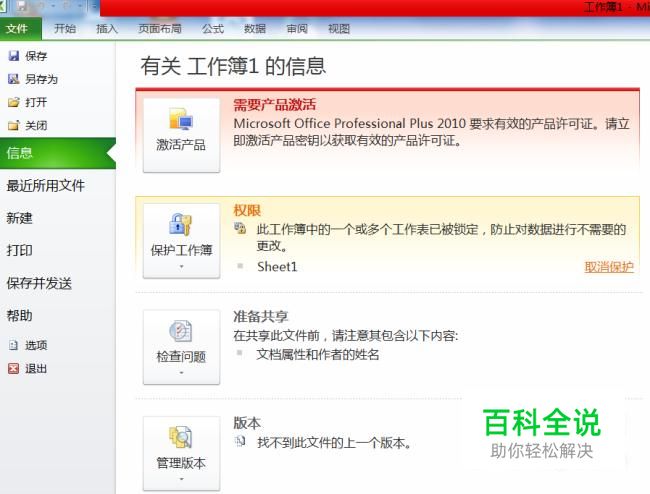Viewport: 650px width, 494px height.
Task: Click the 退出 (Exit) menu text
Action: click(36, 368)
